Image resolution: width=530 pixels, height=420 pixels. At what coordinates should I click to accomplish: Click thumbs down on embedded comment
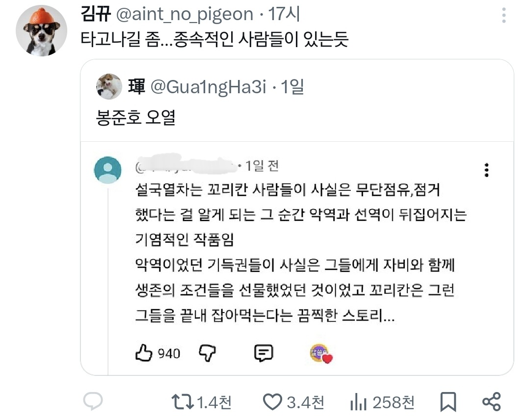tap(207, 353)
